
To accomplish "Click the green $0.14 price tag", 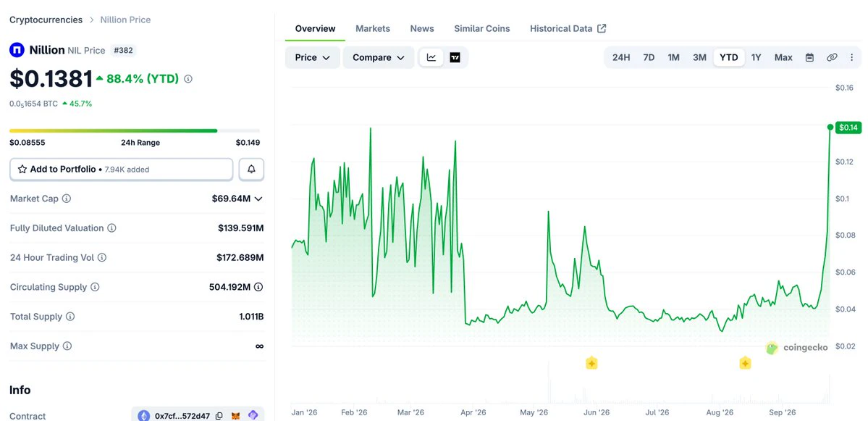I will (848, 128).
